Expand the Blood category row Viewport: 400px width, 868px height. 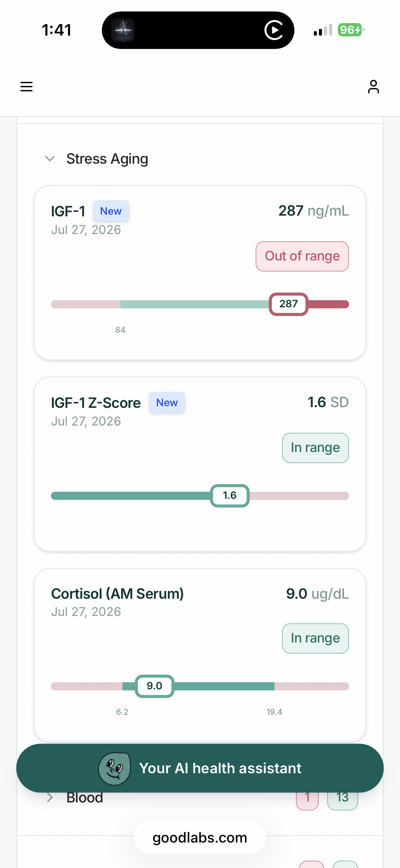(200, 797)
